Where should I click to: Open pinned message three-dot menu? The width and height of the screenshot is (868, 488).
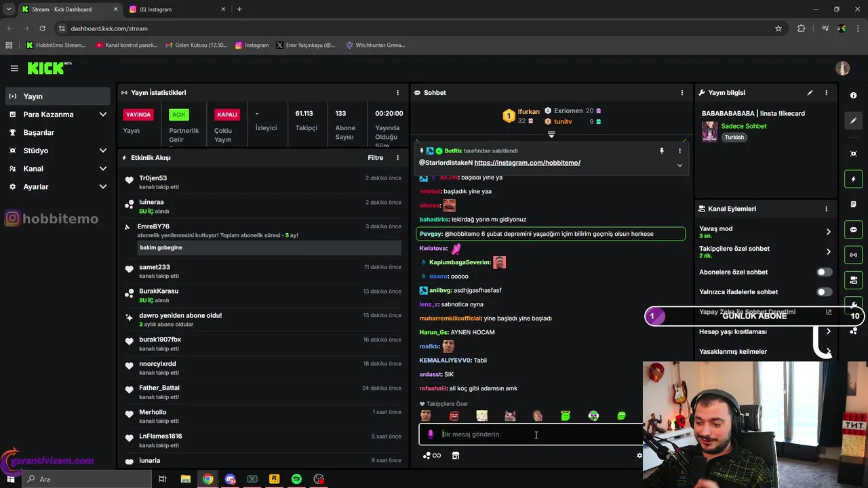pos(679,151)
